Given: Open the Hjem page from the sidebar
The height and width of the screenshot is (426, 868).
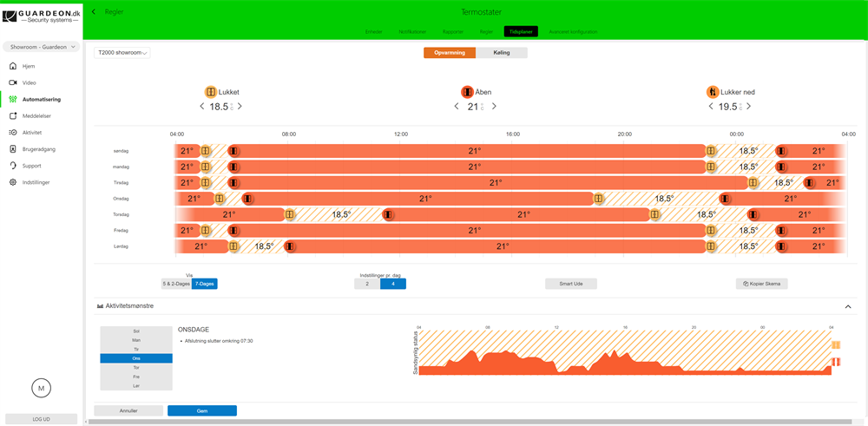Looking at the screenshot, I should point(28,67).
